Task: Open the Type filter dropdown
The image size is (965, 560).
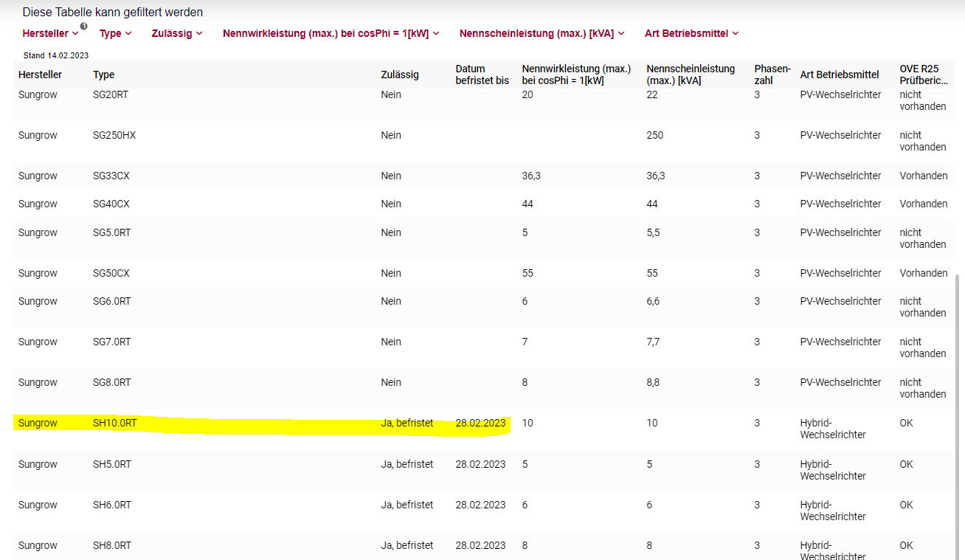Action: click(115, 33)
